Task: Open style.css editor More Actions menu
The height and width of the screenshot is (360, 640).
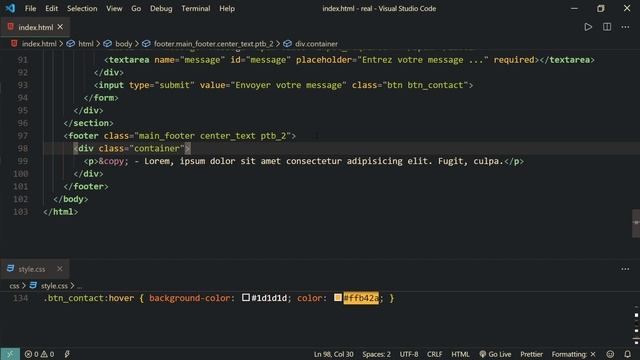Action: pos(625,269)
